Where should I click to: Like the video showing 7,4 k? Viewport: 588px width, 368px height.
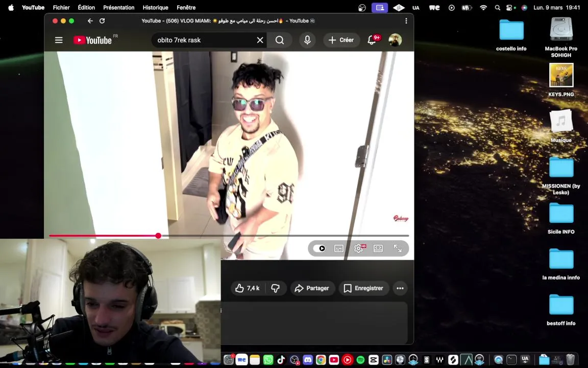pyautogui.click(x=248, y=288)
